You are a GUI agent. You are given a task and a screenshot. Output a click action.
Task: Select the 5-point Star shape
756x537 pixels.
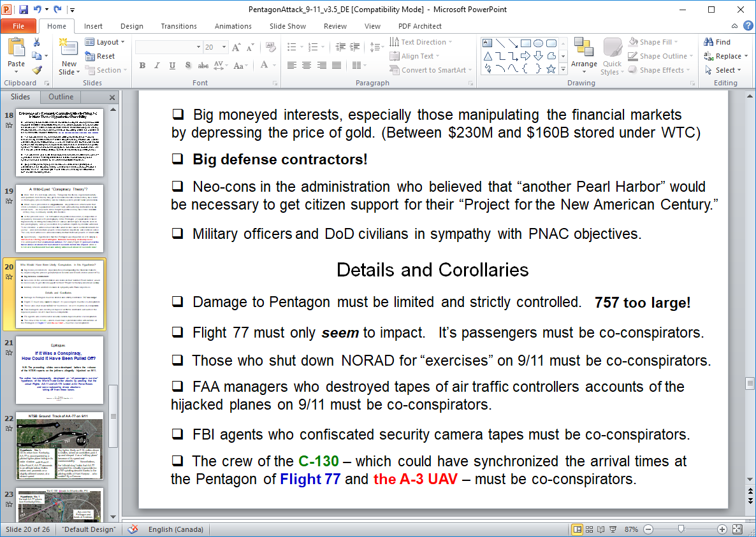pos(551,69)
